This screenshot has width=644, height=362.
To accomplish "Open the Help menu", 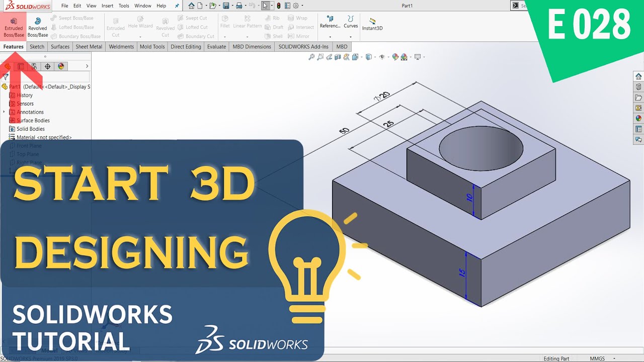I will (161, 6).
